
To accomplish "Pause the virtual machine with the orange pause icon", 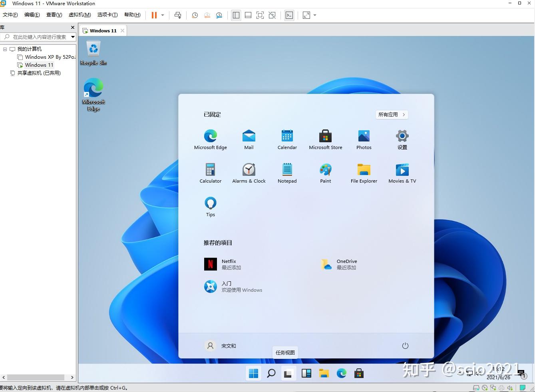I will point(154,15).
